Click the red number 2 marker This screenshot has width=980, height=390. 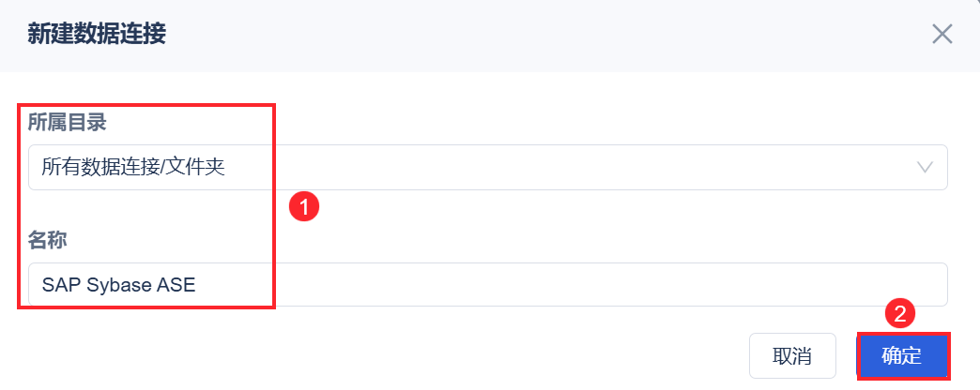point(899,315)
